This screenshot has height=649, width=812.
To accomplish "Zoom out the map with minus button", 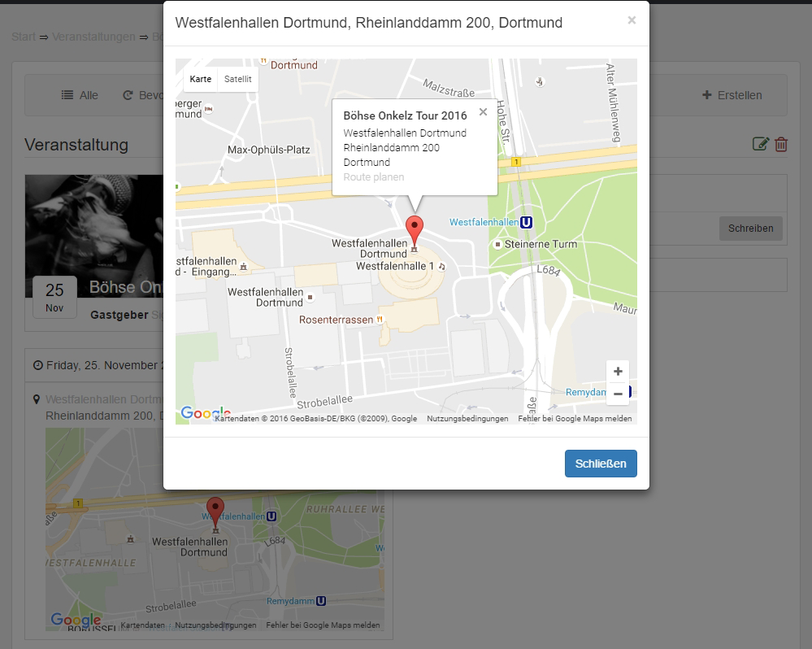I will (x=618, y=394).
